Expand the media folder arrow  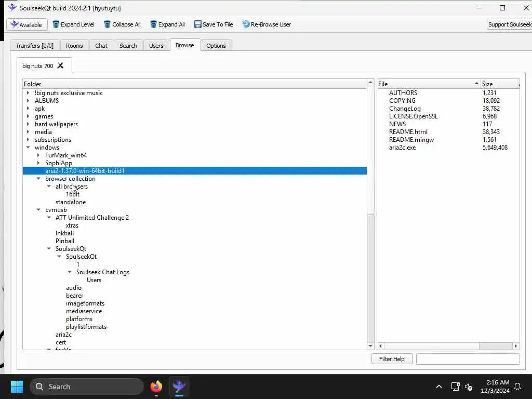(28, 131)
